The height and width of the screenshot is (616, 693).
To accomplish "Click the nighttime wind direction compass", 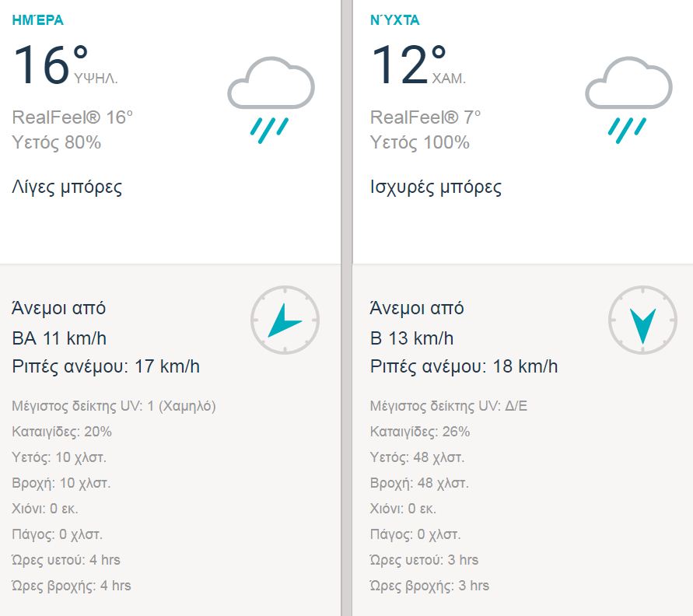I will pyautogui.click(x=642, y=320).
